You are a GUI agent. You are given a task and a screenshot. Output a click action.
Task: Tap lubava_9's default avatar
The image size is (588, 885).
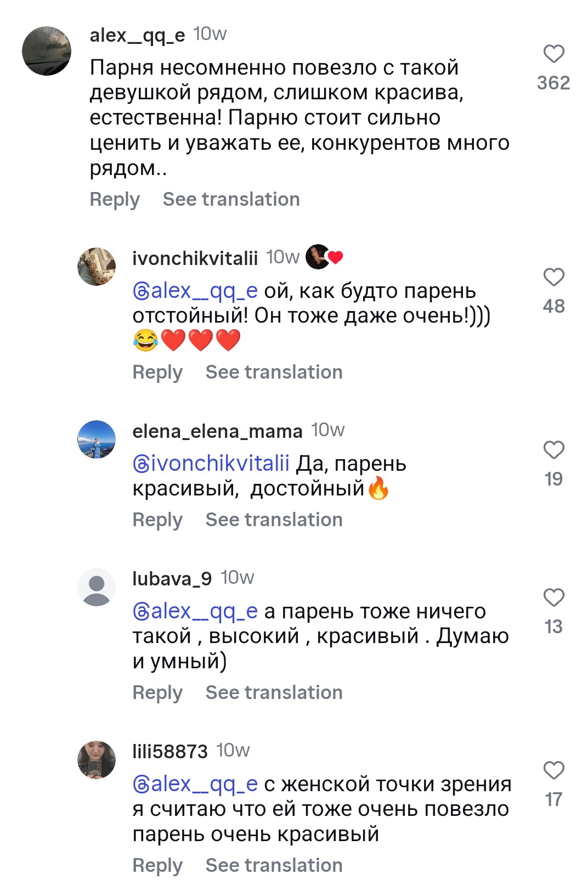click(97, 587)
